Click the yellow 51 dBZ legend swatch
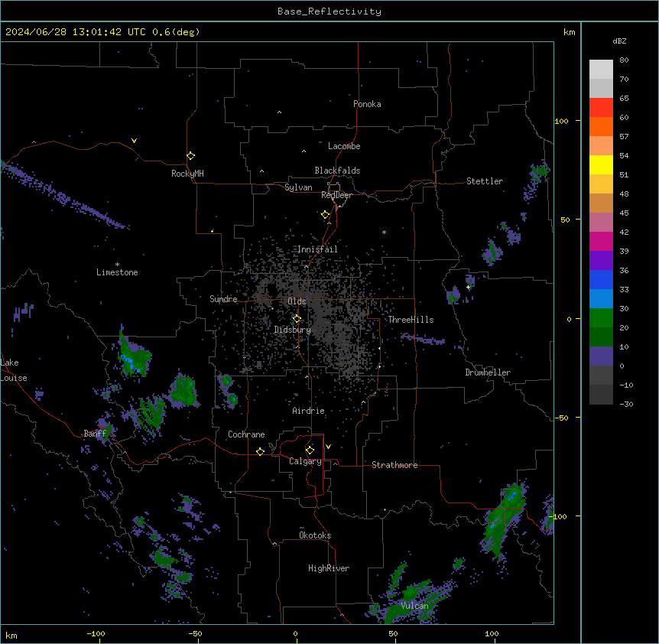 tap(601, 164)
